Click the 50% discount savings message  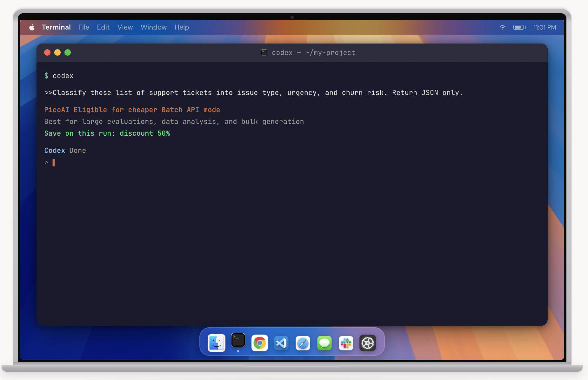pyautogui.click(x=107, y=133)
